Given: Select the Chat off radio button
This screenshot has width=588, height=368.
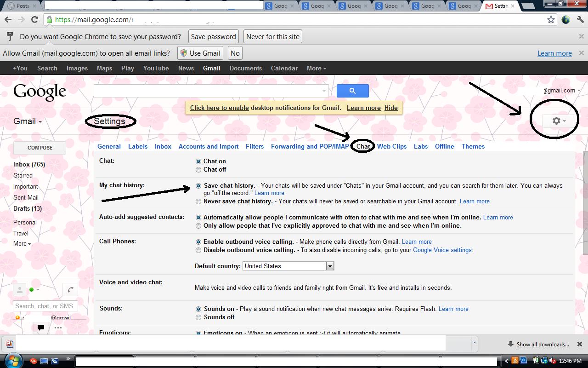Looking at the screenshot, I should (198, 170).
